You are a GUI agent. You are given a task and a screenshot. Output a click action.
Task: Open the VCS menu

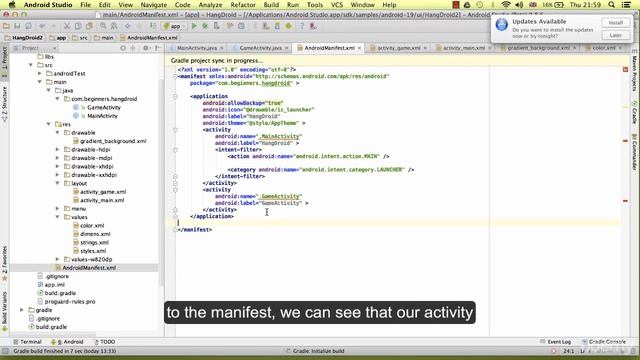pyautogui.click(x=337, y=5)
